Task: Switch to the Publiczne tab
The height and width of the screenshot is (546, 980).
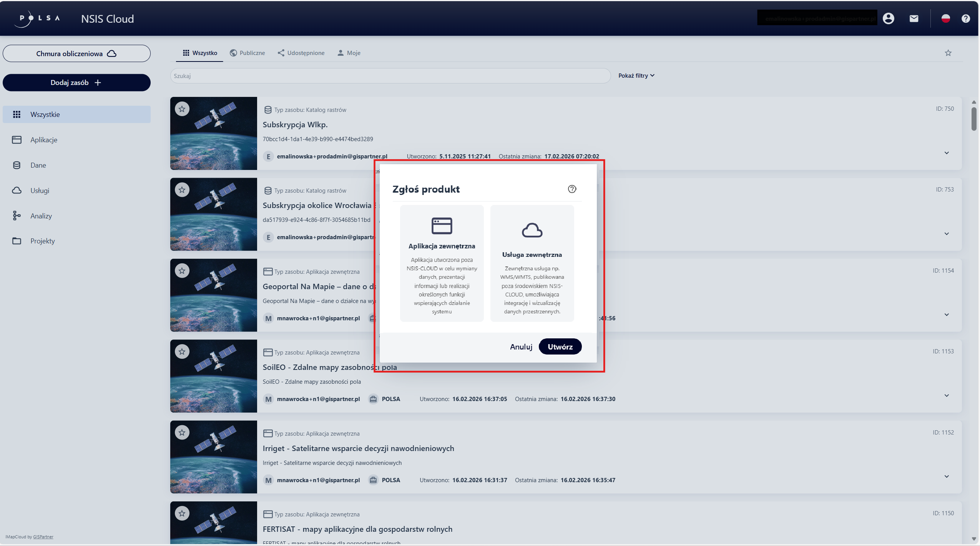Action: pyautogui.click(x=247, y=53)
